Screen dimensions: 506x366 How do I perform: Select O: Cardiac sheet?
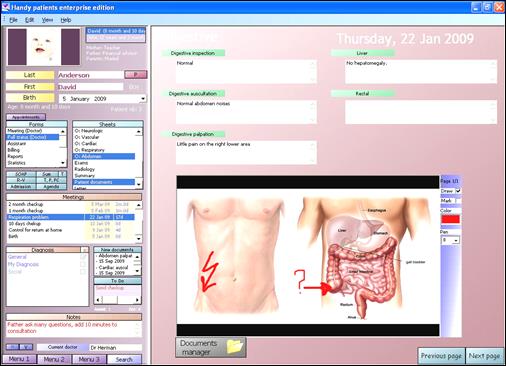(x=104, y=144)
